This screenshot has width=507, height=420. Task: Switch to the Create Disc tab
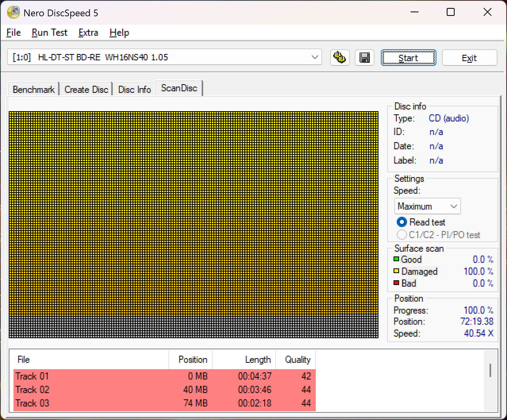[x=86, y=90]
